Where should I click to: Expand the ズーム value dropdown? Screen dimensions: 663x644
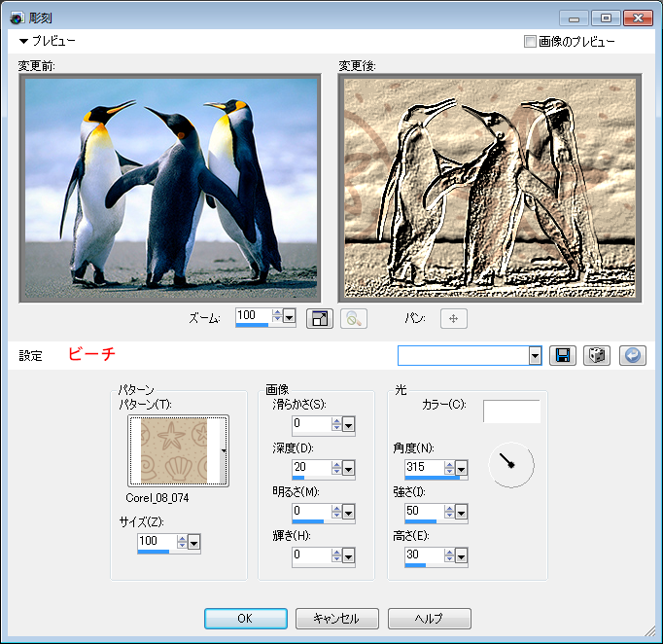(290, 316)
